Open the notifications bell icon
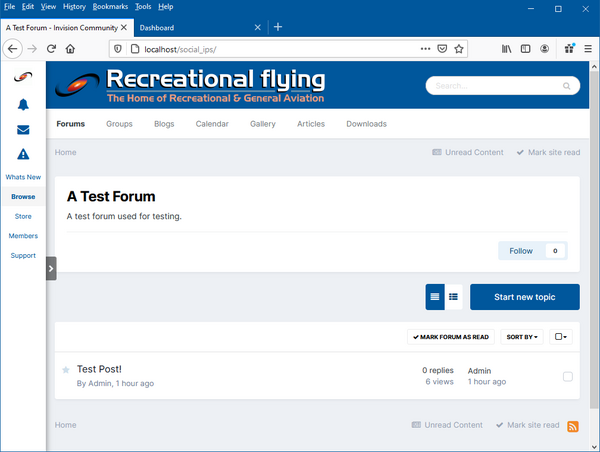600x452 pixels. [22, 105]
